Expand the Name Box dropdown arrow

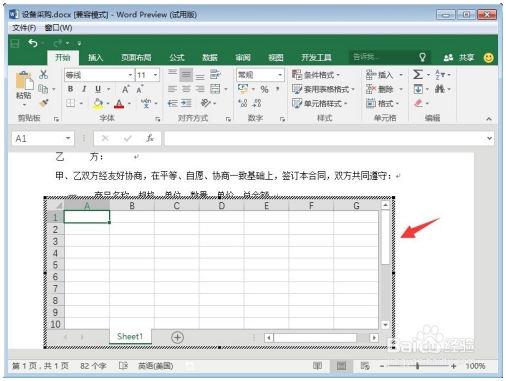[x=68, y=138]
